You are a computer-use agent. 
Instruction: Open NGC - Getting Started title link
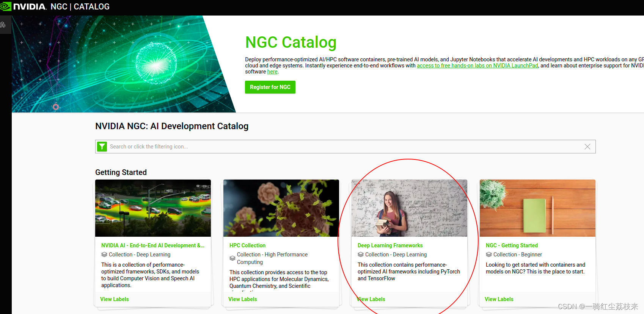(x=512, y=245)
